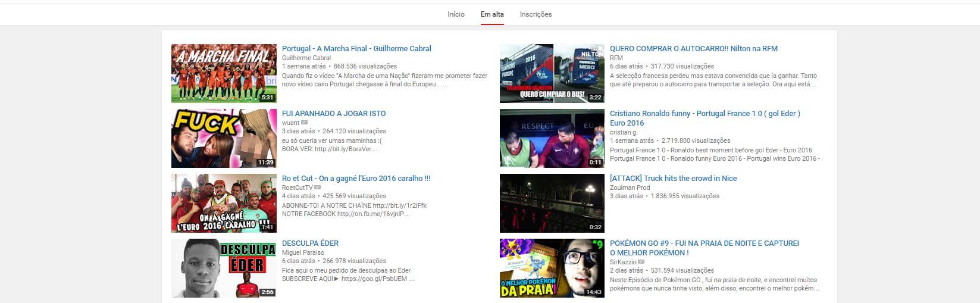Open POKÉMON GO #9 video title

coord(705,248)
